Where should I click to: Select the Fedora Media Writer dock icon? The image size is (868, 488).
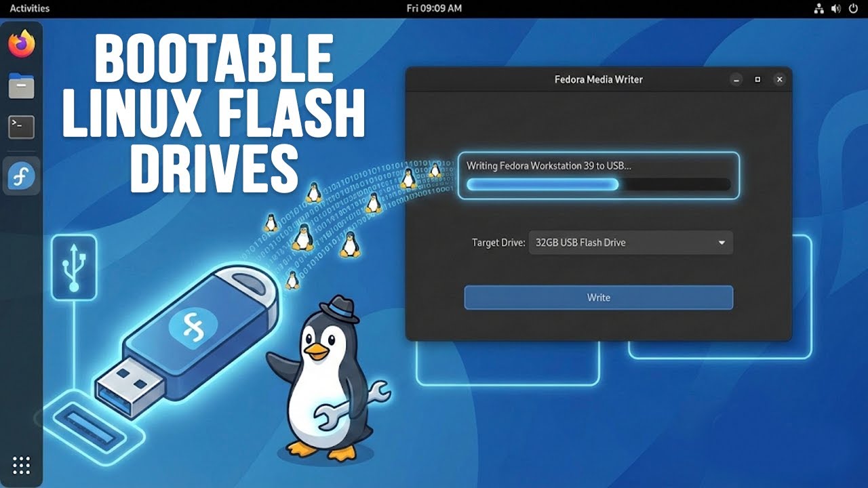22,176
